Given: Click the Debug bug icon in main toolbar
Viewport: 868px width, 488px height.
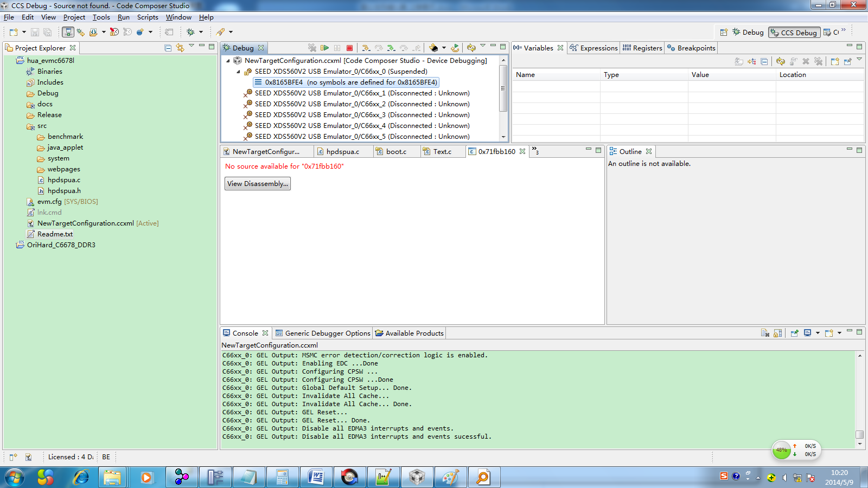Looking at the screenshot, I should (190, 32).
